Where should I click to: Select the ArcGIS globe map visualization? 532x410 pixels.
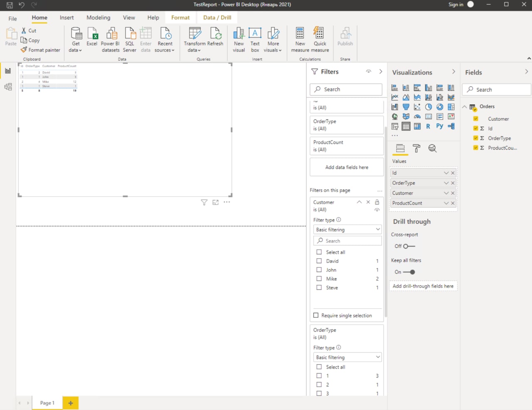(394, 116)
